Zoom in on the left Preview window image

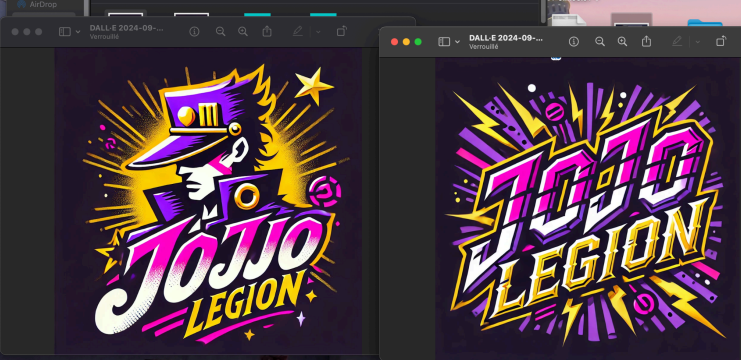243,32
